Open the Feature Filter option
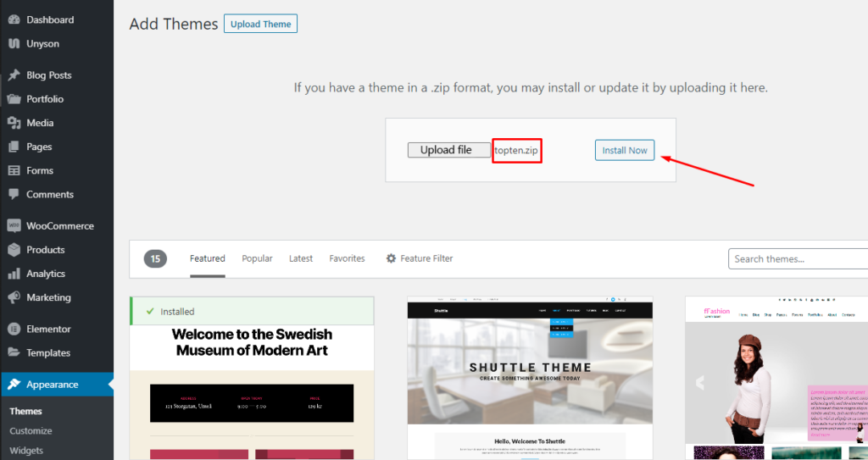The height and width of the screenshot is (460, 868). click(420, 258)
